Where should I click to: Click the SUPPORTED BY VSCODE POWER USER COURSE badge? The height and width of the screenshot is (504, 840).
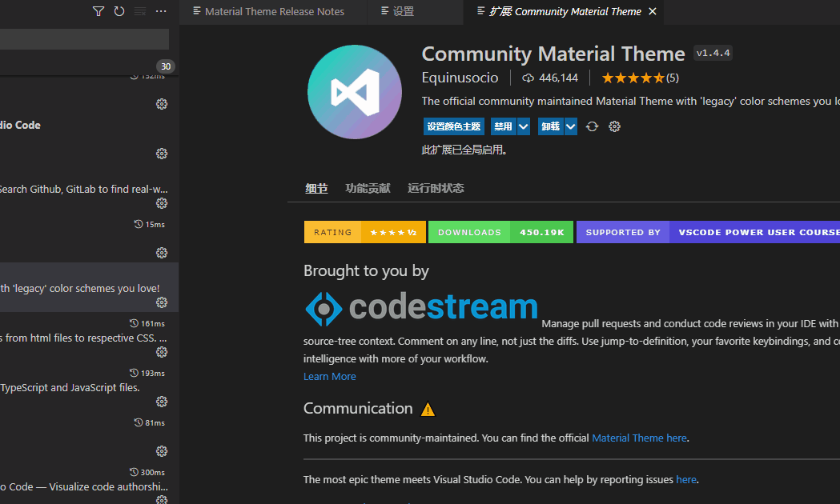point(708,232)
